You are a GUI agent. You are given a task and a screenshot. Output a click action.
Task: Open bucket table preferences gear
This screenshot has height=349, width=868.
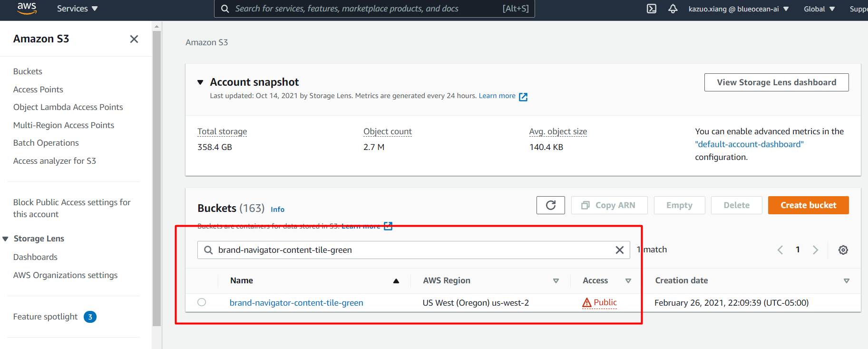843,250
